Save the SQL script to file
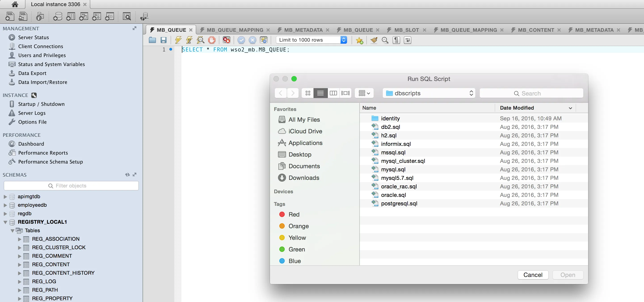This screenshot has width=644, height=302. click(x=164, y=40)
